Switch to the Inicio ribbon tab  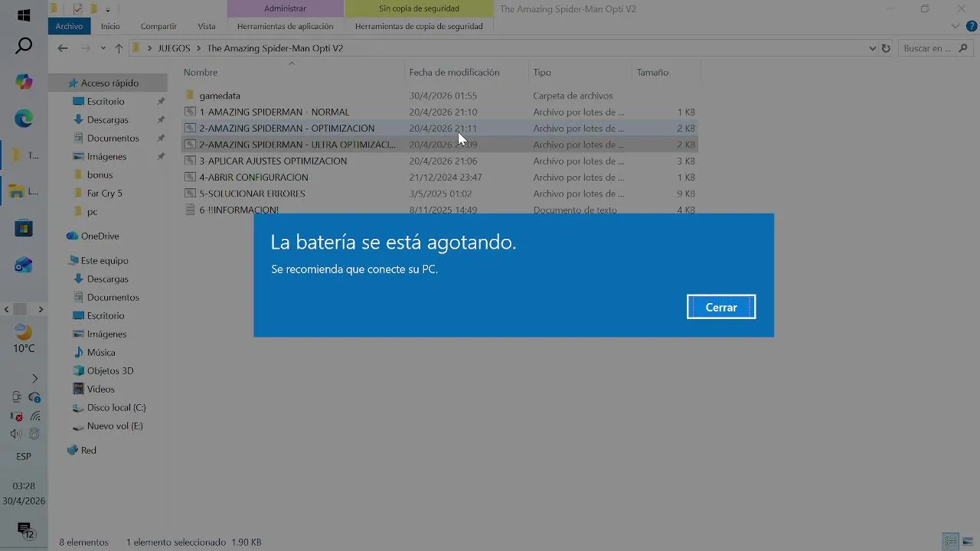click(x=110, y=26)
